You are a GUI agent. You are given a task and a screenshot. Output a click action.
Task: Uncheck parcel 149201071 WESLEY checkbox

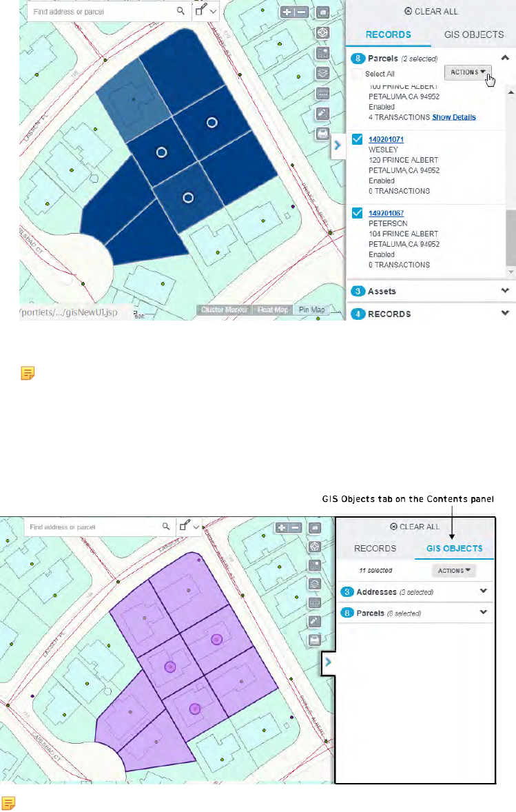pyautogui.click(x=357, y=139)
